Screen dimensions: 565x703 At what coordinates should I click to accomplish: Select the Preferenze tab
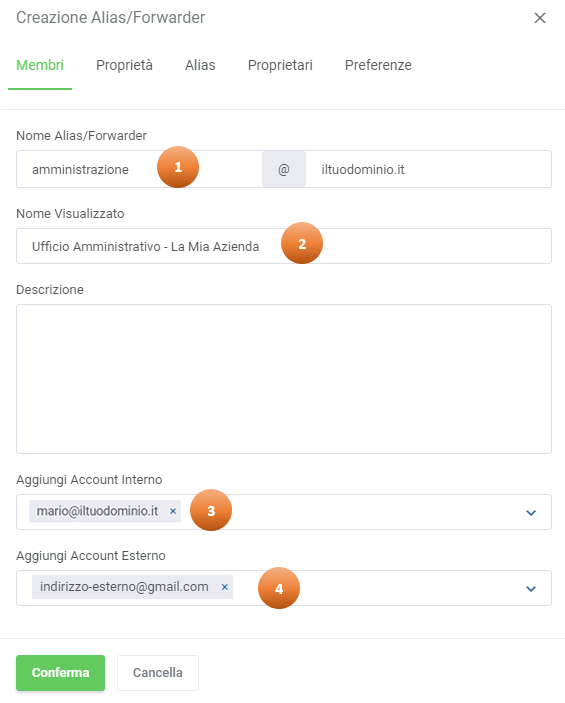pyautogui.click(x=378, y=65)
